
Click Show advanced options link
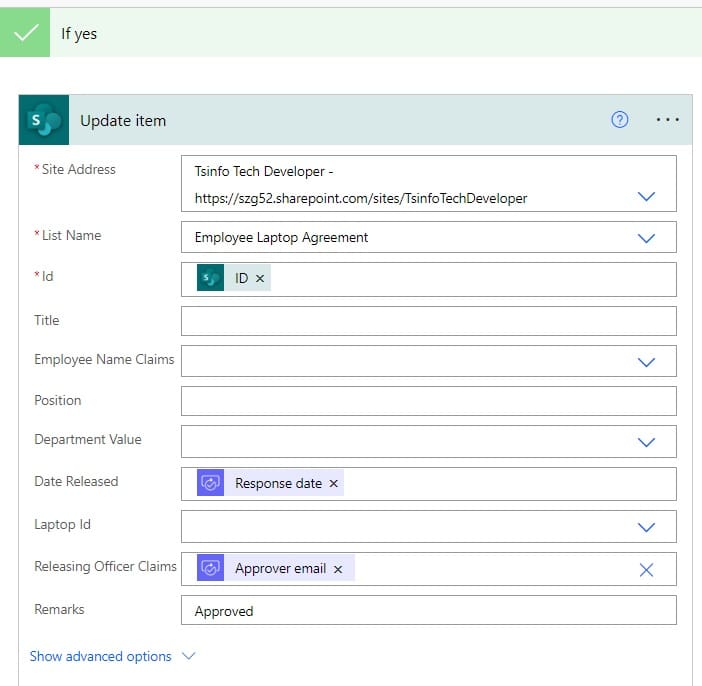(101, 656)
